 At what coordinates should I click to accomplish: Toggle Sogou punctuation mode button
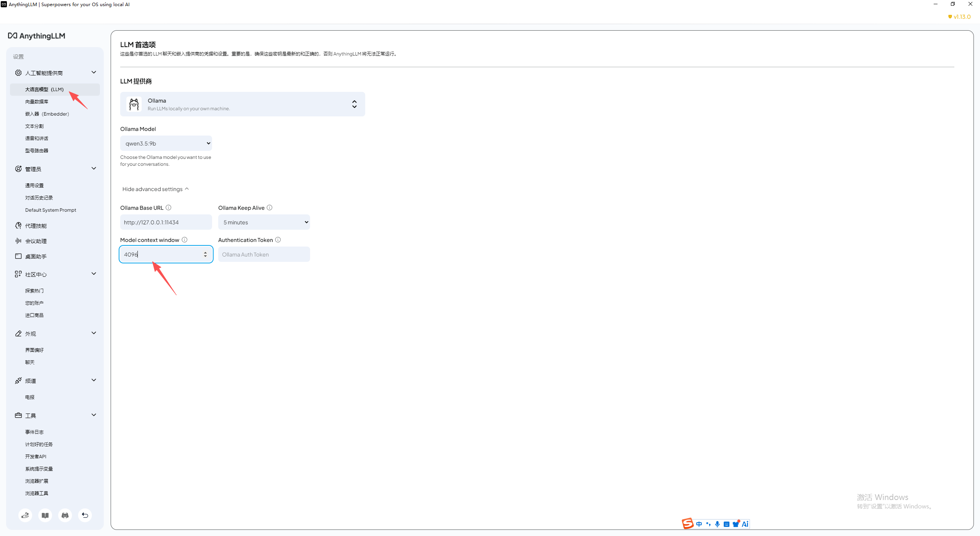click(x=708, y=524)
